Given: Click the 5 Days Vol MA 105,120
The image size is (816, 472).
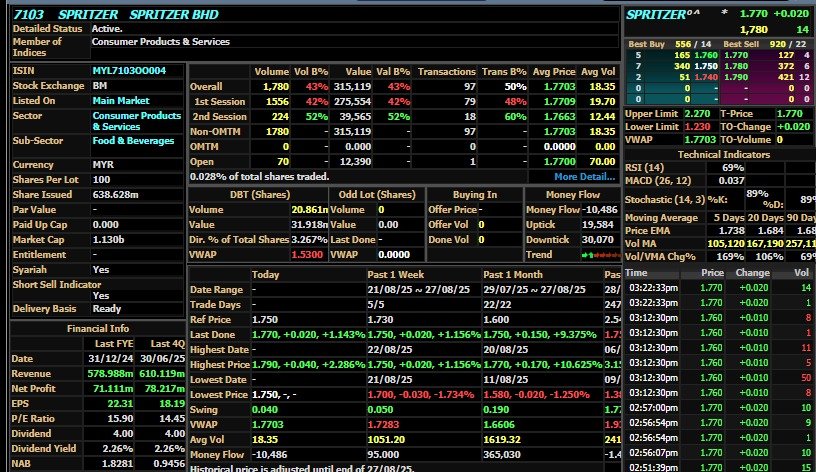Looking at the screenshot, I should pos(725,244).
